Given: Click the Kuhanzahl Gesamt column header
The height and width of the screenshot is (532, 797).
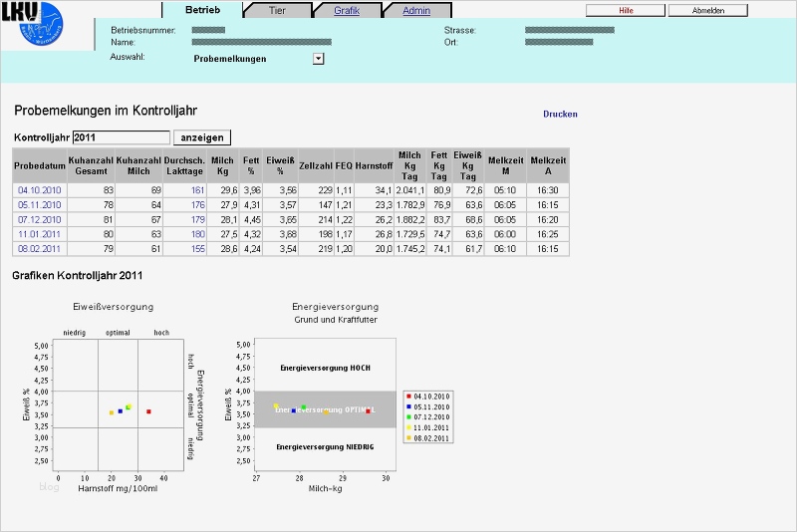Looking at the screenshot, I should tap(91, 166).
